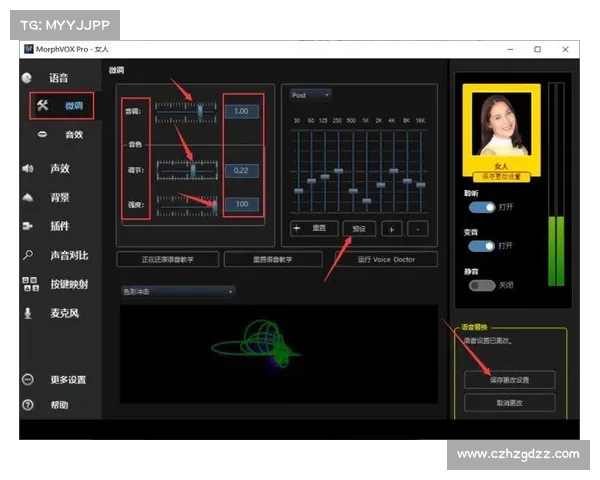Viewport: 600px width, 480px height.
Task: Open the 按键映射 key-mapping icon
Action: coord(30,284)
